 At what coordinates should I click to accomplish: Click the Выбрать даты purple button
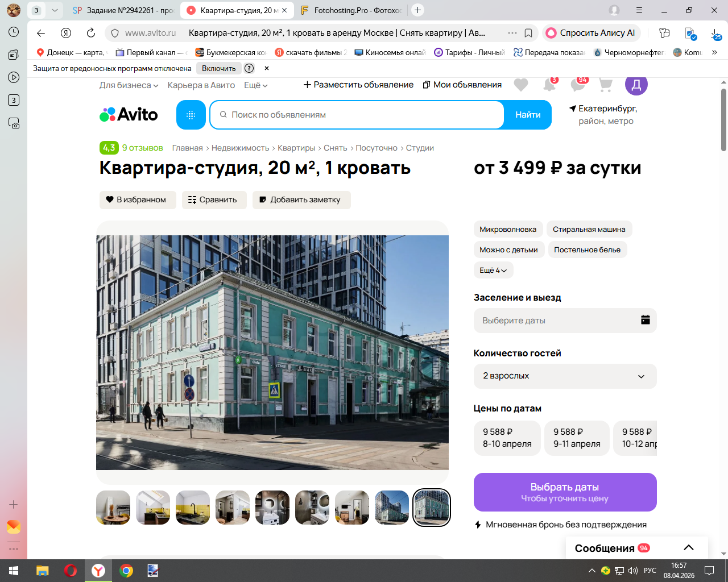[x=565, y=492]
